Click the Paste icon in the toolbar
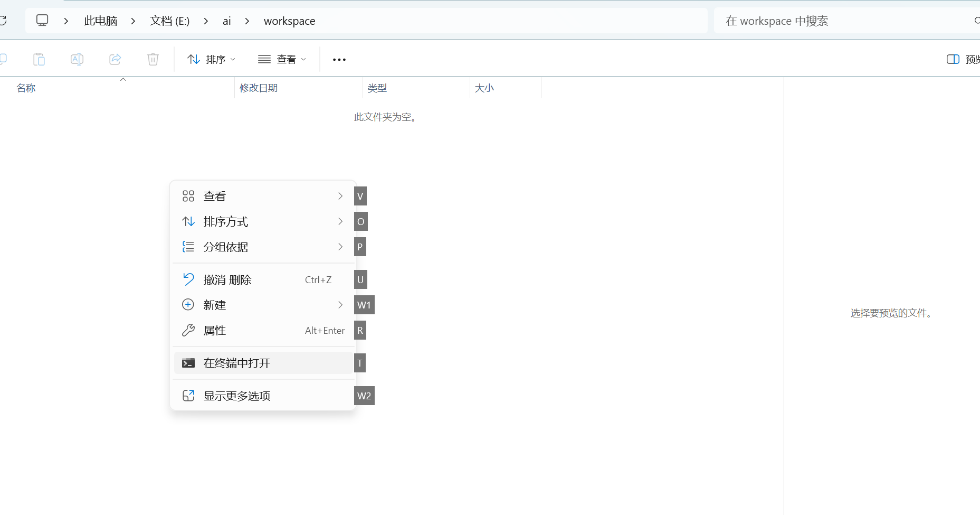The height and width of the screenshot is (515, 980). click(x=39, y=59)
